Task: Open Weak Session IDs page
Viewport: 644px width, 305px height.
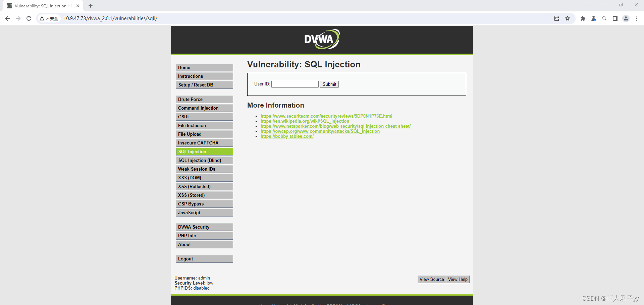Action: (205, 169)
